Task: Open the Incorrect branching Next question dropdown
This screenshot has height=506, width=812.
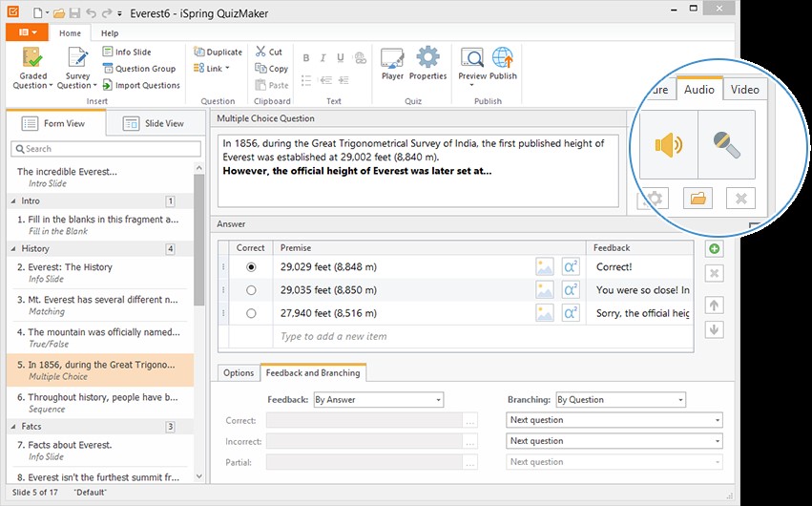Action: click(x=614, y=441)
